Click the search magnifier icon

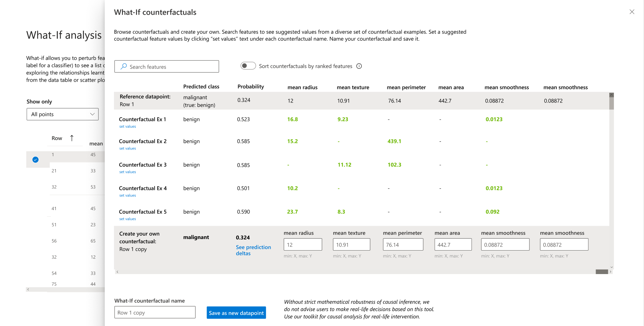124,66
